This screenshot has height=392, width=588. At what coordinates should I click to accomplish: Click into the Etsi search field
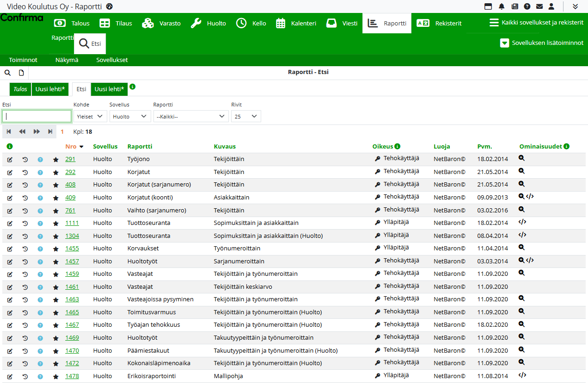pyautogui.click(x=37, y=117)
